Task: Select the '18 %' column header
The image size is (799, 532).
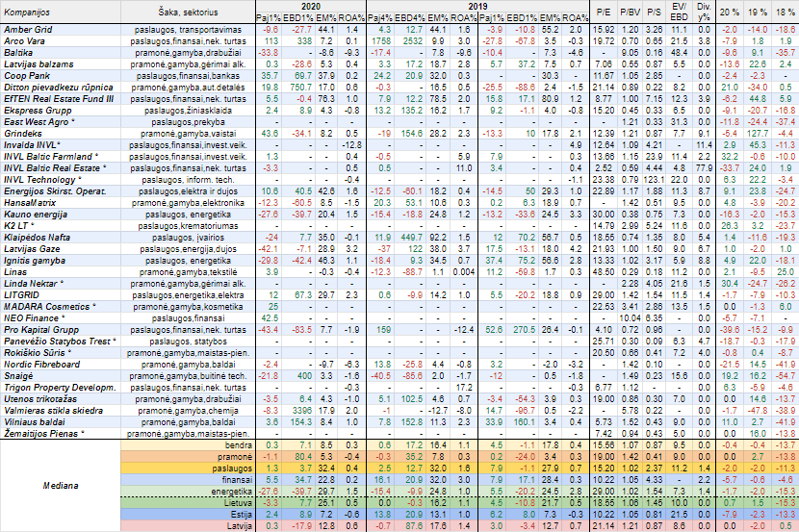Action: [785, 13]
